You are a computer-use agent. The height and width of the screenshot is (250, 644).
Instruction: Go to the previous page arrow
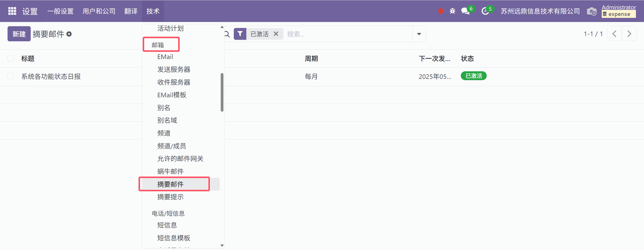pos(614,34)
